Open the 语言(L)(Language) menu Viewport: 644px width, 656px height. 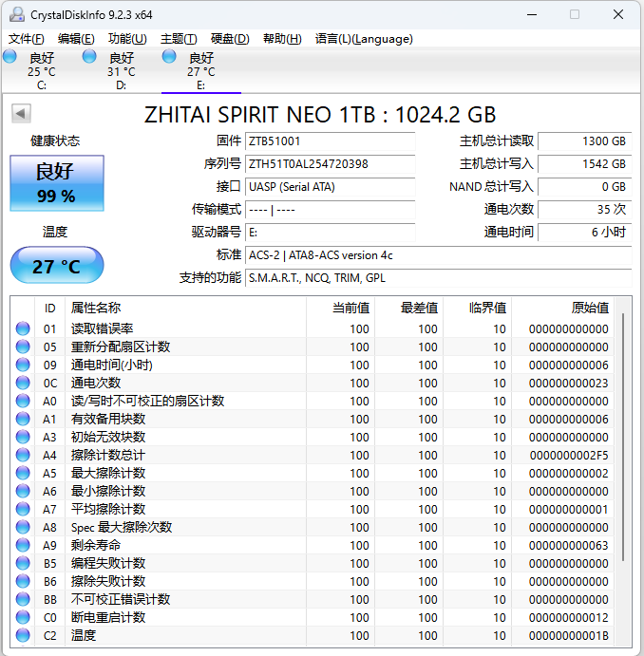coord(364,39)
